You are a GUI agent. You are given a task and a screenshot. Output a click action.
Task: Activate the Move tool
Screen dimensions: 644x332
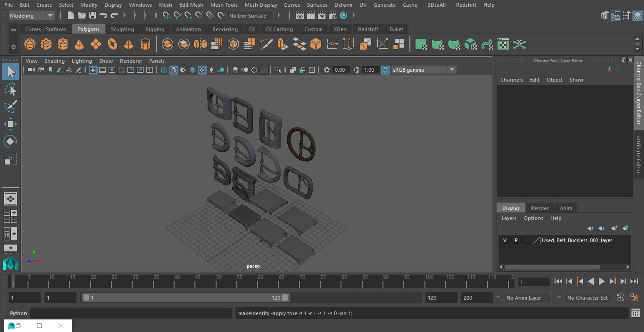[x=10, y=124]
